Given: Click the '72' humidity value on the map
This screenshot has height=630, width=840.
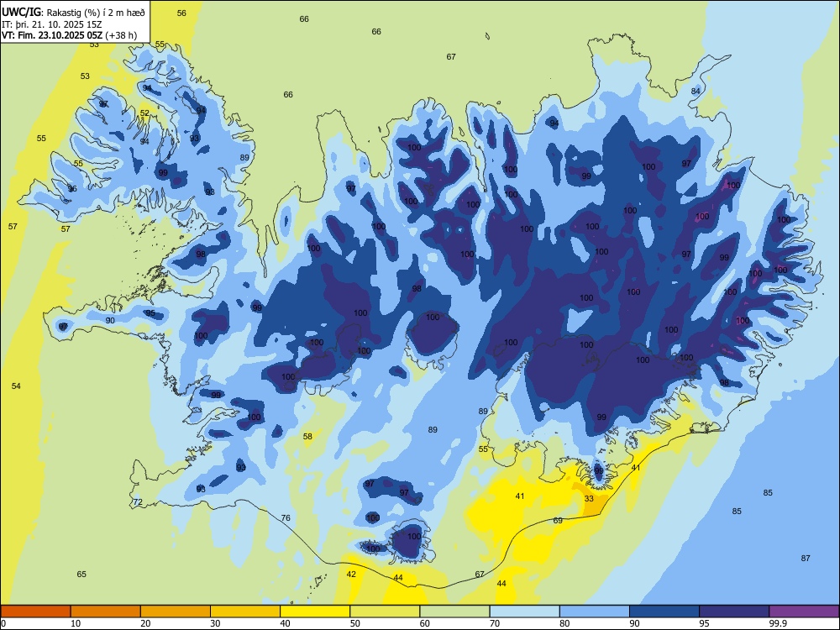Looking at the screenshot, I should pyautogui.click(x=138, y=502).
